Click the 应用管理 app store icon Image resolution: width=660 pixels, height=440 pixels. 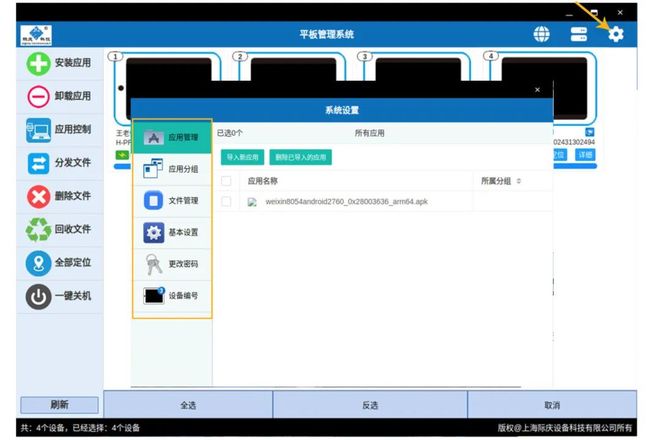[x=154, y=137]
